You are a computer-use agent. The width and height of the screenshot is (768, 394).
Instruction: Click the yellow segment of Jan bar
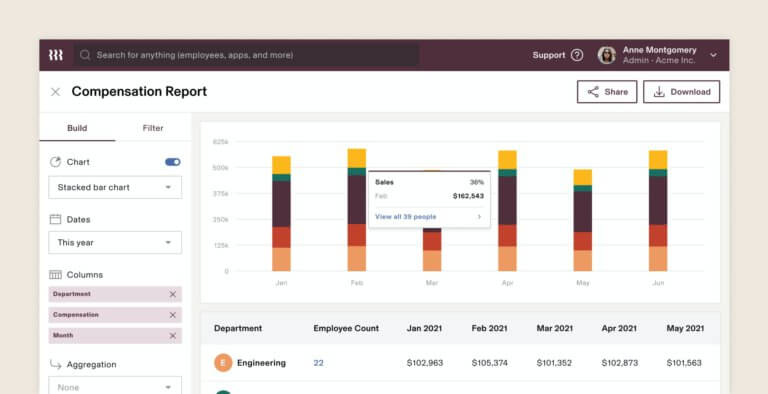(281, 165)
